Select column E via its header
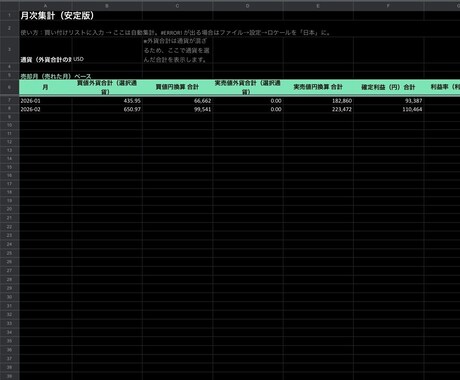The image size is (460, 380). click(318, 6)
